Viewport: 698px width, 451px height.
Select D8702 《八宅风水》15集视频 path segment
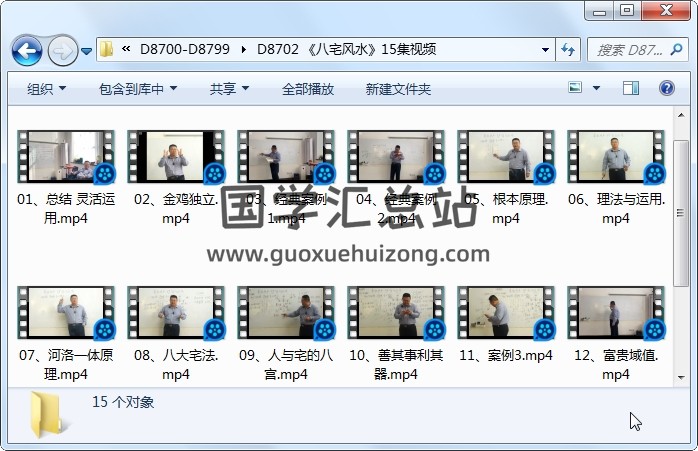[346, 49]
